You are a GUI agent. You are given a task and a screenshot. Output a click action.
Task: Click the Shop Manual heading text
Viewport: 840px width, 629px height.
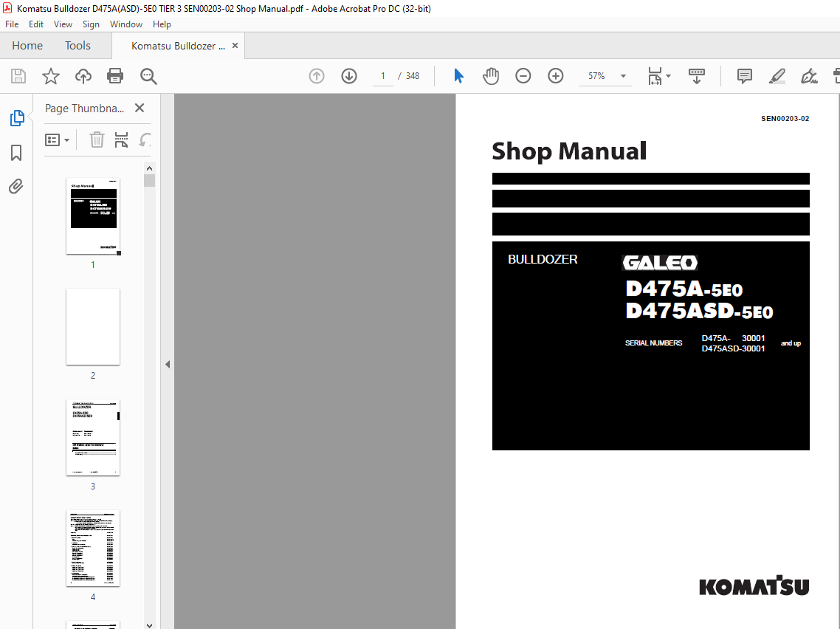569,151
